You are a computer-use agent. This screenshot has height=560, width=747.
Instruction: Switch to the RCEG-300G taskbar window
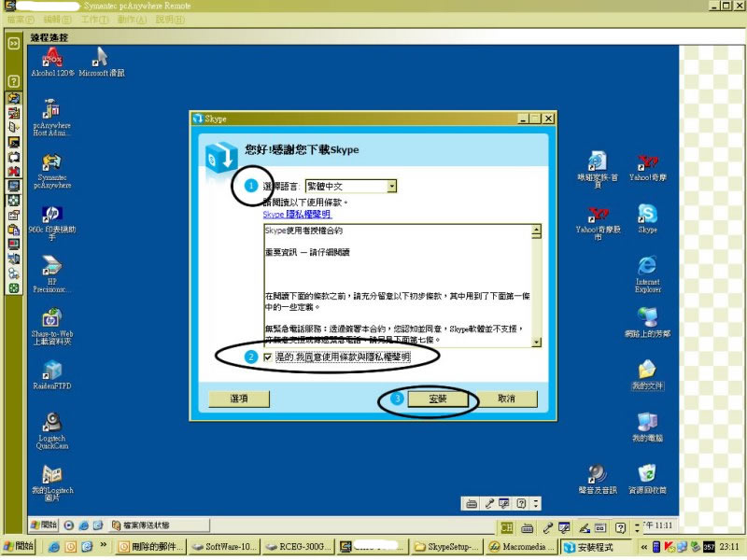click(299, 547)
